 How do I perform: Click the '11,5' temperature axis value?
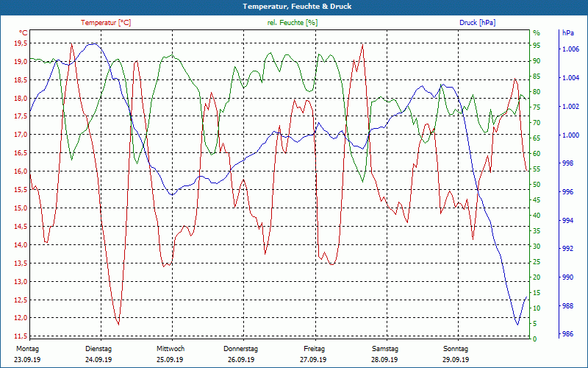[x=21, y=336]
